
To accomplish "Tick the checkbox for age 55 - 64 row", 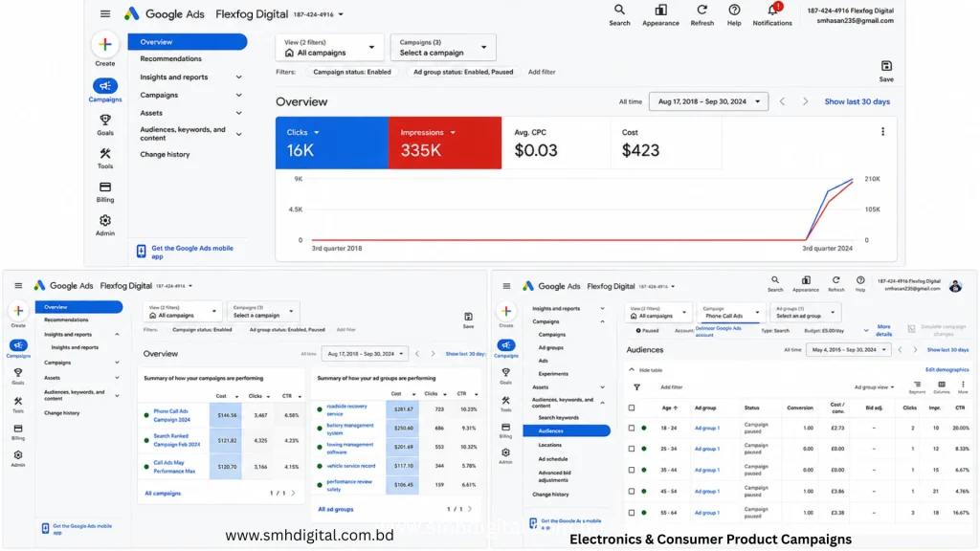I will (x=632, y=513).
